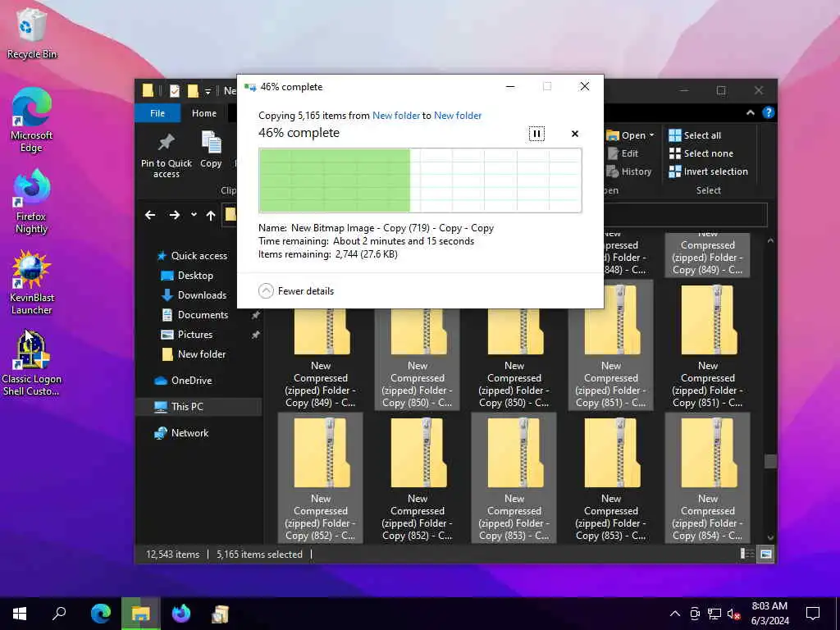This screenshot has width=840, height=630.
Task: Switch to details view icon in status bar
Action: click(x=746, y=554)
